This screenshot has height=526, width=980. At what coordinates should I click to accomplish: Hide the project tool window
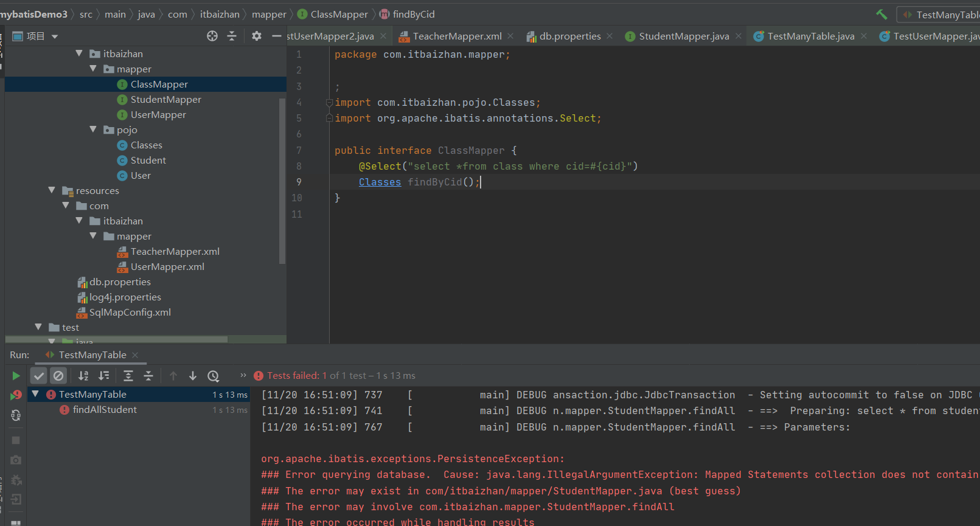[276, 36]
